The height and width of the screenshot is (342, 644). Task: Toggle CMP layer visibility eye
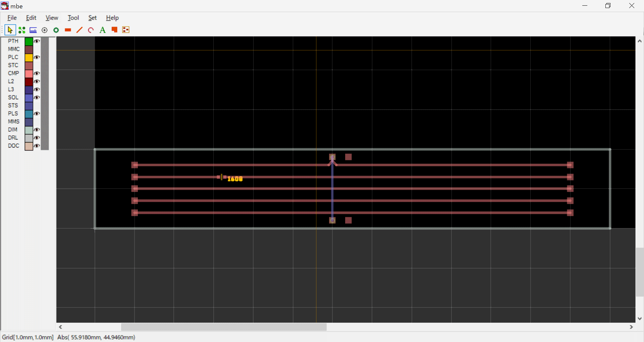pos(37,73)
